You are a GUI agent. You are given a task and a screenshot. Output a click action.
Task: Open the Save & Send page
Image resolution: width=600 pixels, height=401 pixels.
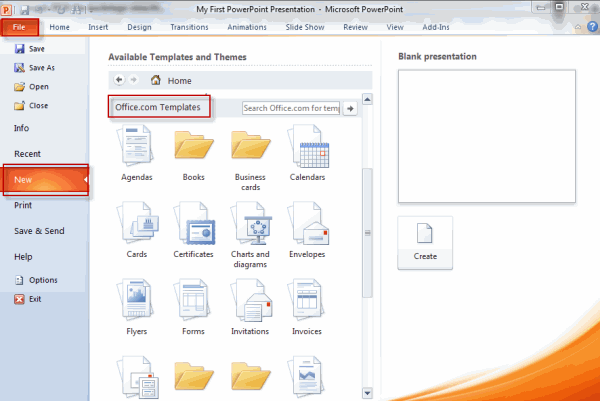point(39,231)
